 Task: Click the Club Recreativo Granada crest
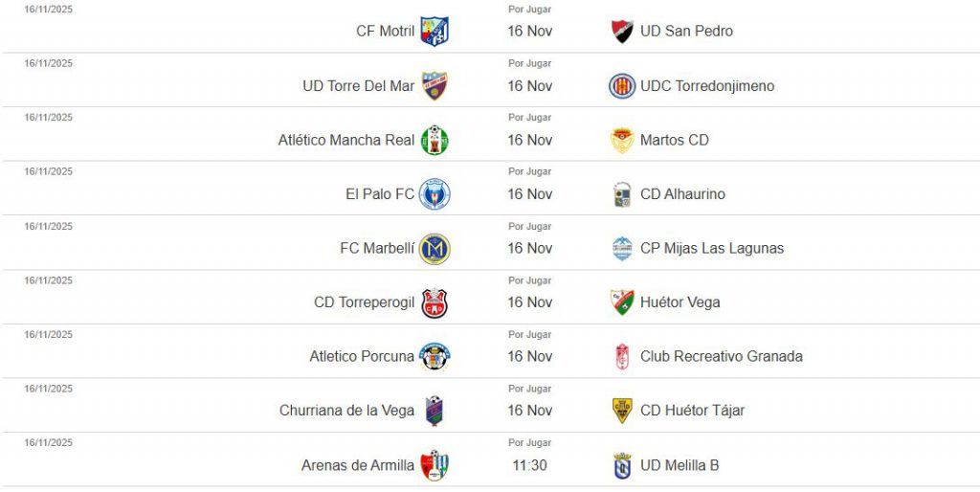622,356
